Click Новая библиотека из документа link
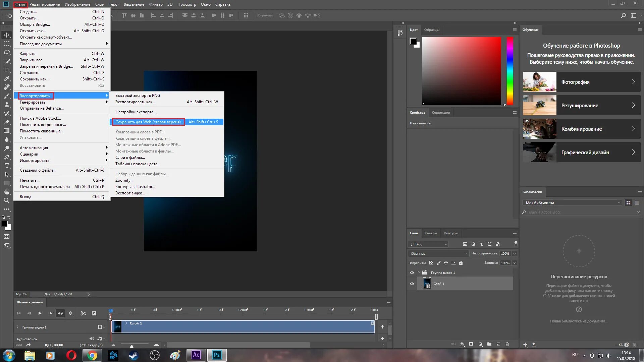 tap(579, 321)
